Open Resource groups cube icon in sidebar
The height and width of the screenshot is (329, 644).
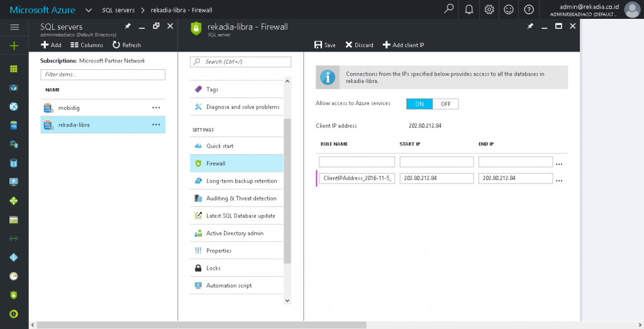tap(14, 87)
